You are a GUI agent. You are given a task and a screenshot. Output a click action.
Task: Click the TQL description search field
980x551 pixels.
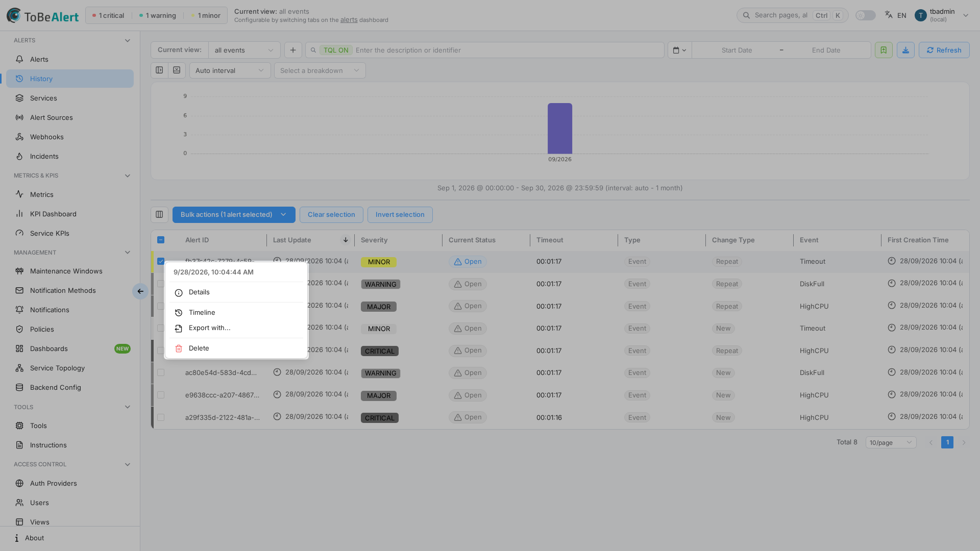click(485, 50)
